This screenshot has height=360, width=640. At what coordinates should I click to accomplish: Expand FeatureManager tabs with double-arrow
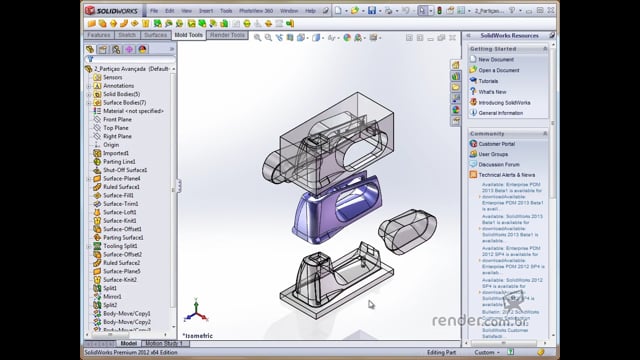point(171,49)
